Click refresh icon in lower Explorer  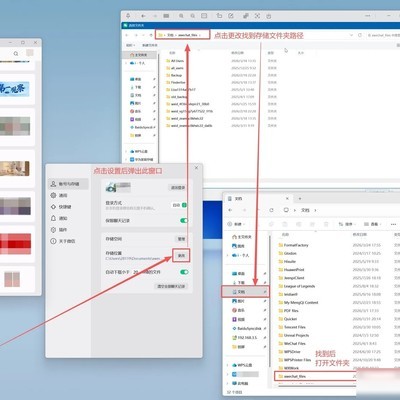(271, 210)
